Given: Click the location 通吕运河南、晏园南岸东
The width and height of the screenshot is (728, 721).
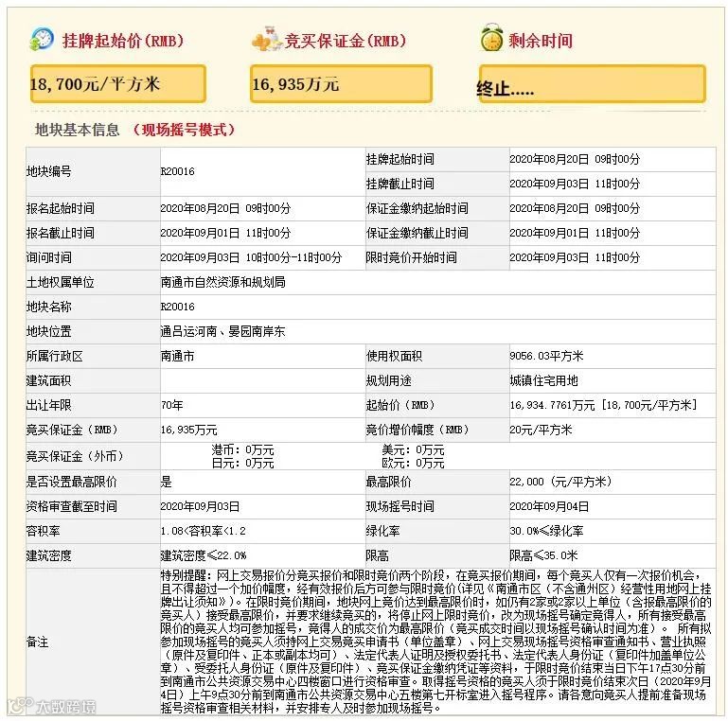Looking at the screenshot, I should 222,331.
